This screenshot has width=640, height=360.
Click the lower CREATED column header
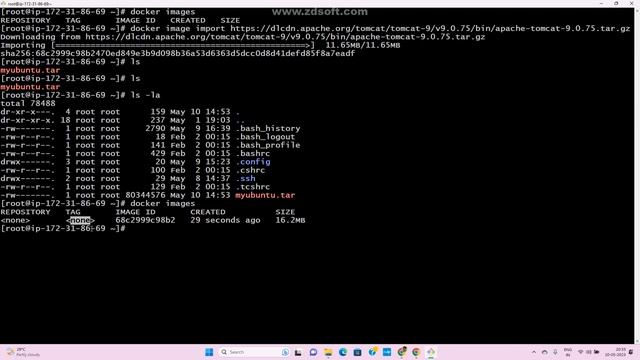click(x=208, y=212)
